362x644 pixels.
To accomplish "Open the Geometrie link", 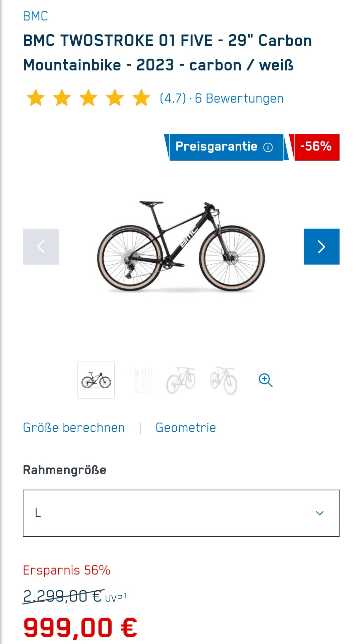I will 186,428.
